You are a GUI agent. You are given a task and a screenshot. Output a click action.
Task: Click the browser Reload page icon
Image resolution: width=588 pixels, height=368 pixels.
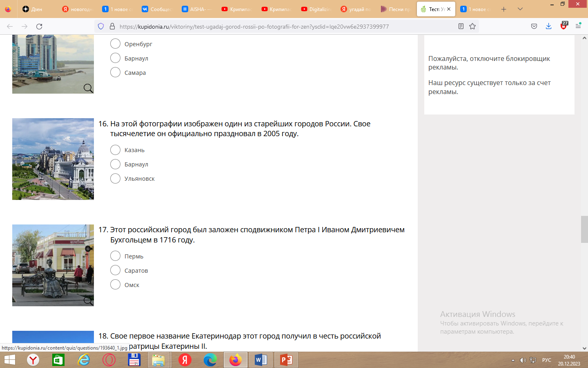coord(39,27)
